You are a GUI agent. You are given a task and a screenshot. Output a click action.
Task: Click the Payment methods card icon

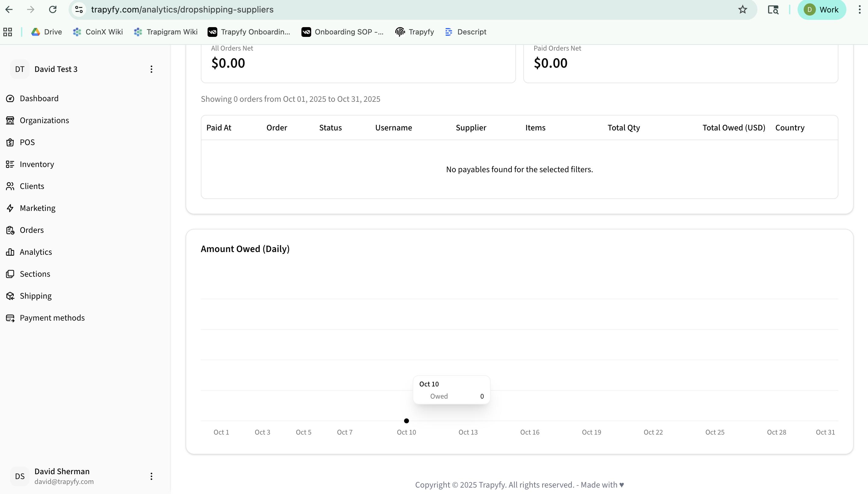tap(10, 318)
